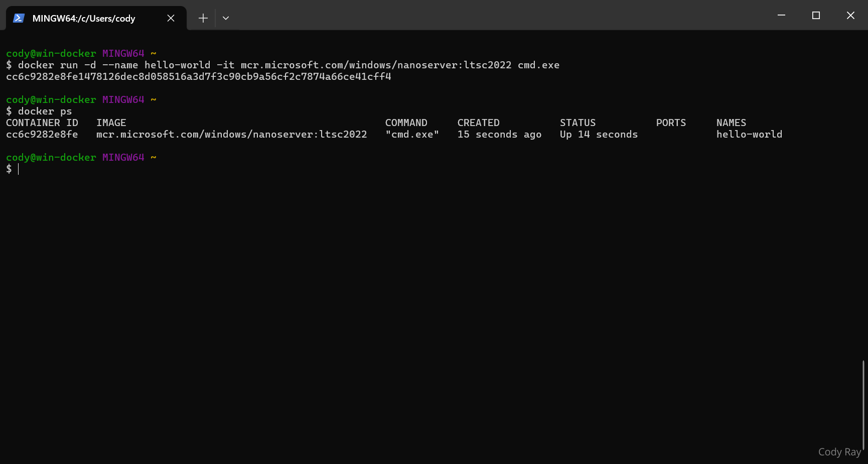Open a new tab with the plus button

click(203, 18)
